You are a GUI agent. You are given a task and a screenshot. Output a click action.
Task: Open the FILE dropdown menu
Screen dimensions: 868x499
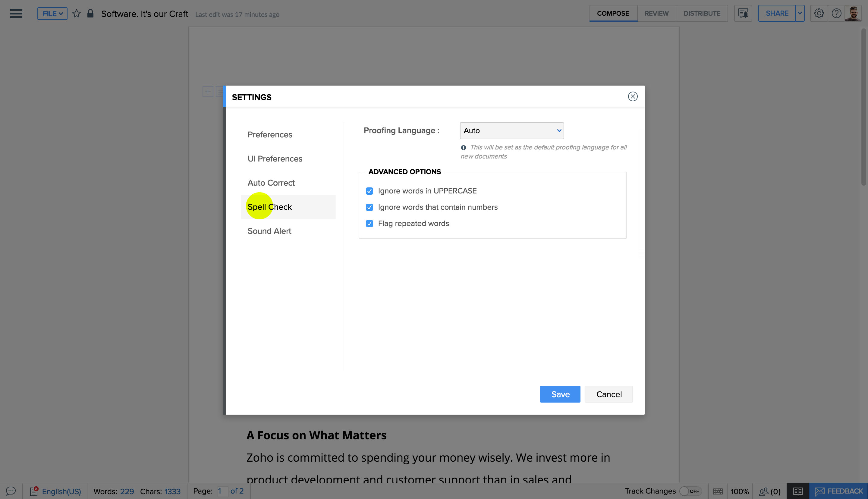pyautogui.click(x=52, y=14)
